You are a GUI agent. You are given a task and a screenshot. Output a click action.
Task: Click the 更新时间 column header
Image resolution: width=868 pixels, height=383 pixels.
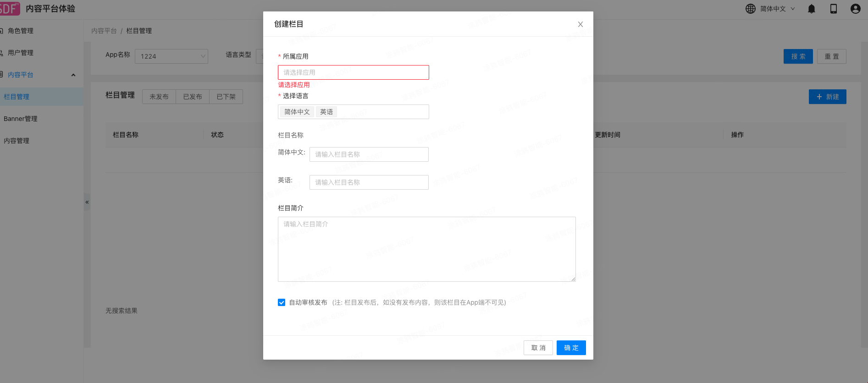pos(608,135)
